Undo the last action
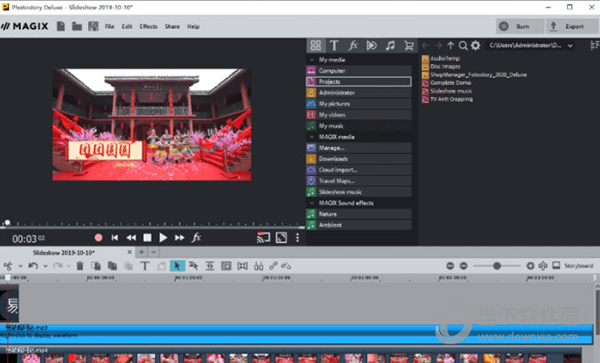 coord(33,266)
